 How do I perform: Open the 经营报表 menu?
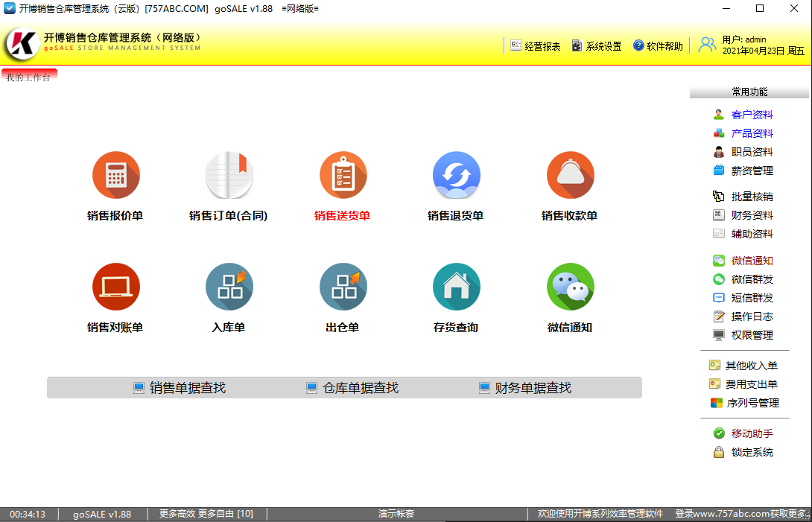543,46
